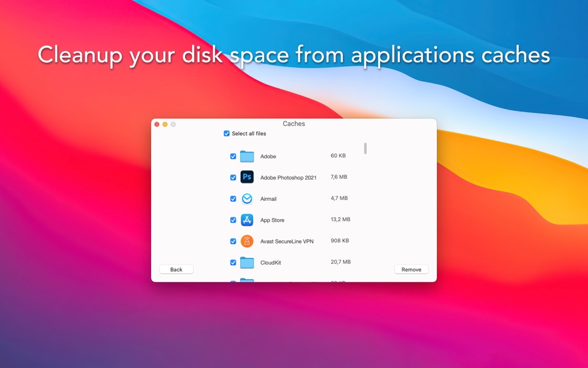The width and height of the screenshot is (588, 368).
Task: Click the Avast SecureLine VPN icon
Action: coord(247,241)
